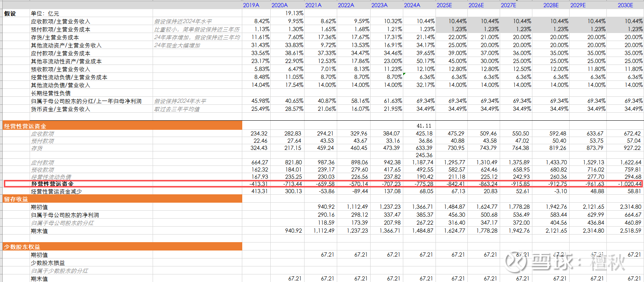Click the 经营性流动负债/主营业务成本 row label

click(69, 77)
